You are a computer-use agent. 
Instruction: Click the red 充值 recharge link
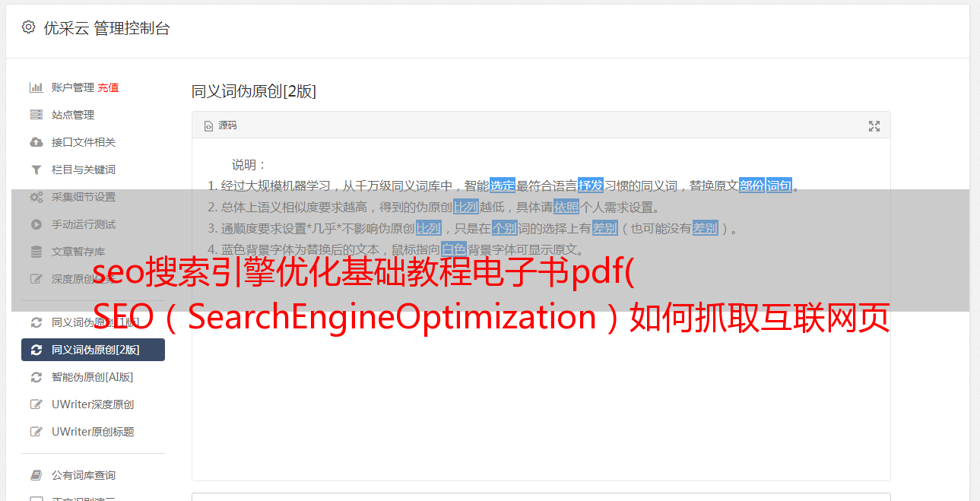[108, 87]
